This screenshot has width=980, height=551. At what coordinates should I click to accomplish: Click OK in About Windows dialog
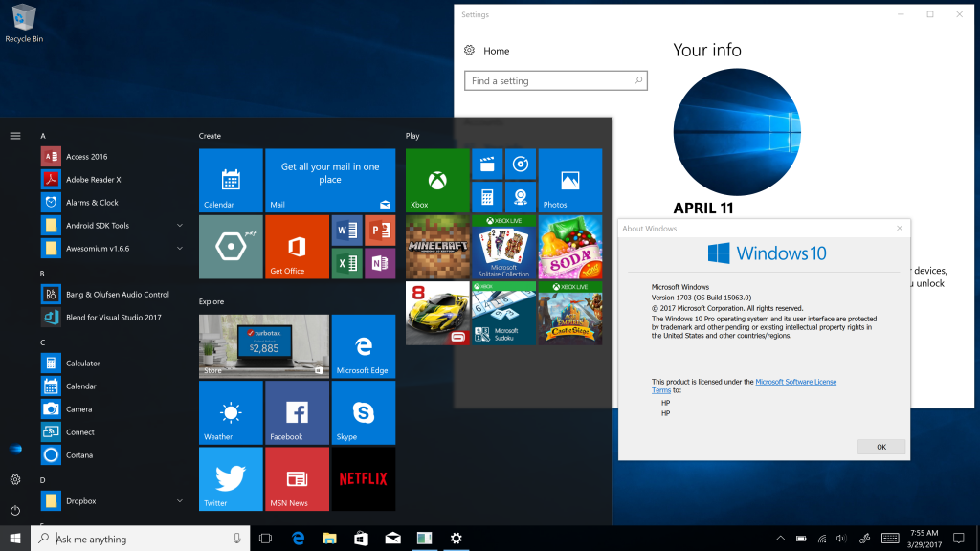[x=880, y=447]
